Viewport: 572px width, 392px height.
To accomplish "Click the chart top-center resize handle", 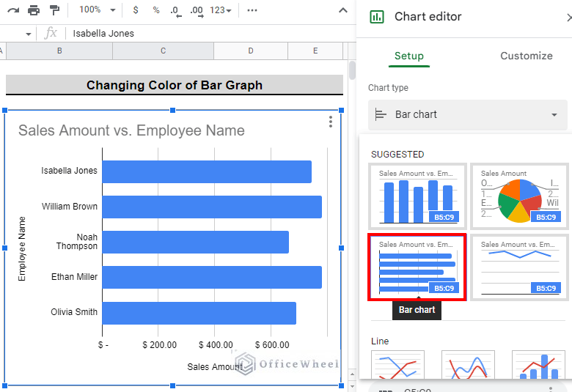I will [173, 110].
